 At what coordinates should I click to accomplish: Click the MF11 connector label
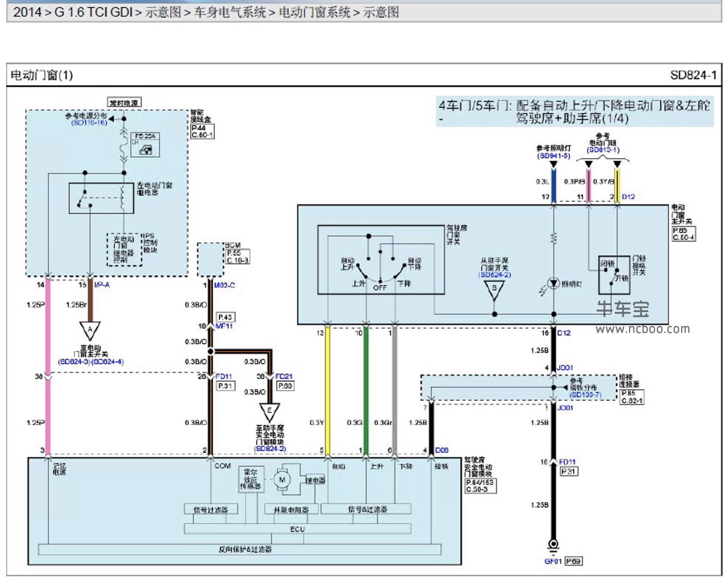click(224, 326)
